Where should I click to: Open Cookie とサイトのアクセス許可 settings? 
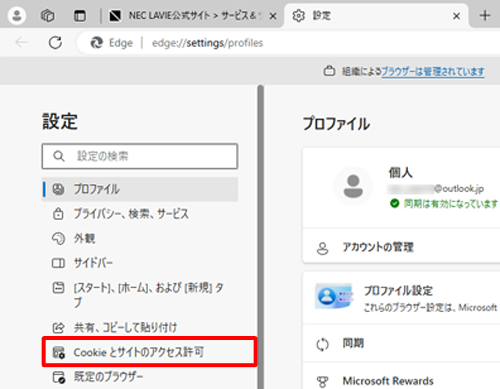pos(149,352)
